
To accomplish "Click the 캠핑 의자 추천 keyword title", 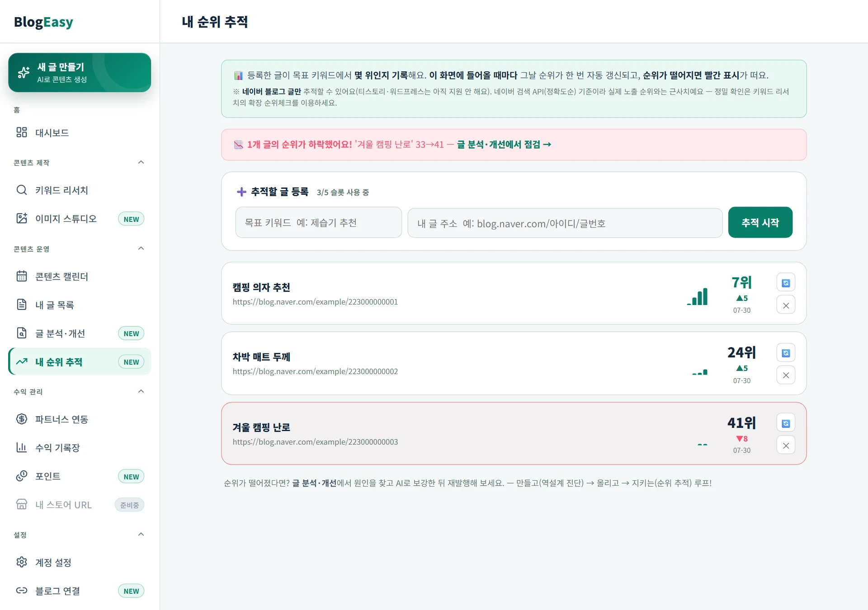I will point(261,287).
